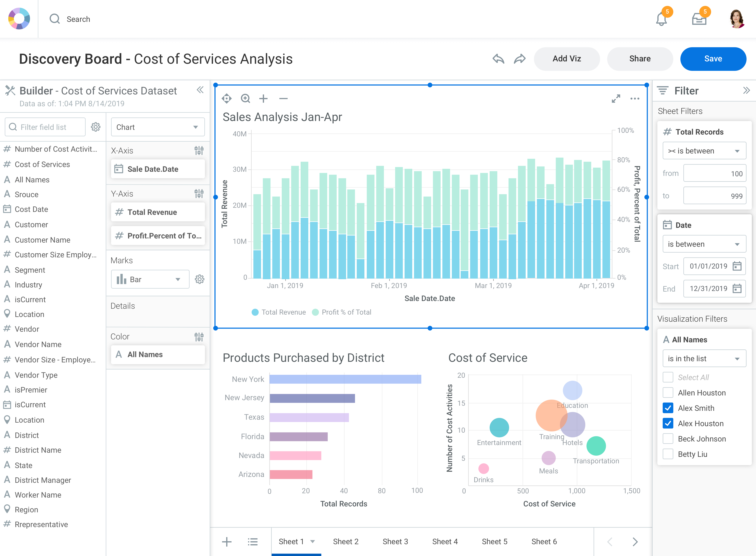The image size is (756, 556).
Task: Open the Bar marks dropdown
Action: [150, 279]
